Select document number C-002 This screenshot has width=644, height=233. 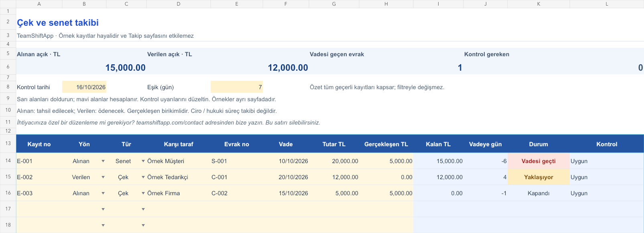[x=237, y=193]
